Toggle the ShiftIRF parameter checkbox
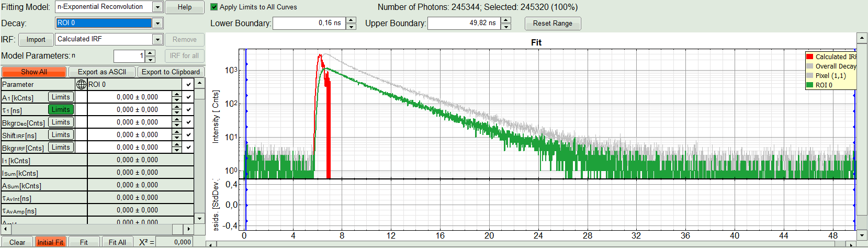This screenshot has height=248, width=868. pyautogui.click(x=188, y=135)
